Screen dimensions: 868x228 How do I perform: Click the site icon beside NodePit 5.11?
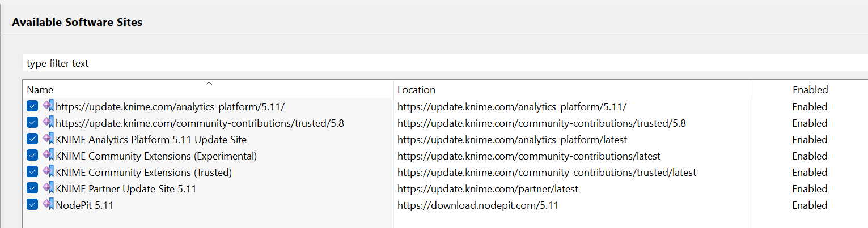pyautogui.click(x=48, y=204)
